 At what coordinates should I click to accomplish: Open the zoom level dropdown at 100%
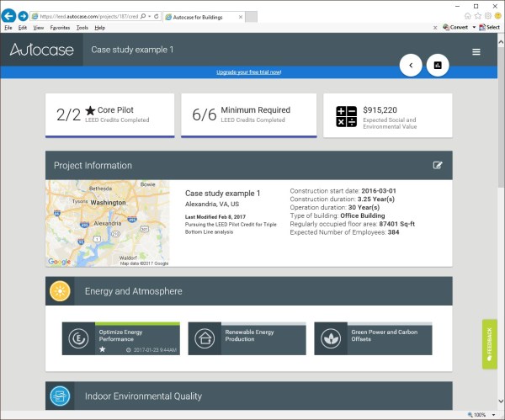[x=492, y=415]
